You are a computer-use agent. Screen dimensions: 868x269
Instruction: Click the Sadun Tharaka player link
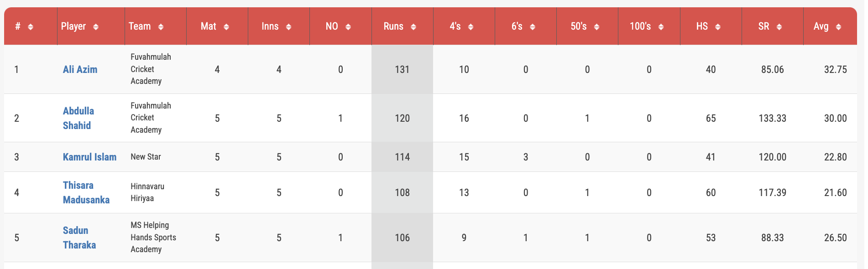[x=79, y=238]
